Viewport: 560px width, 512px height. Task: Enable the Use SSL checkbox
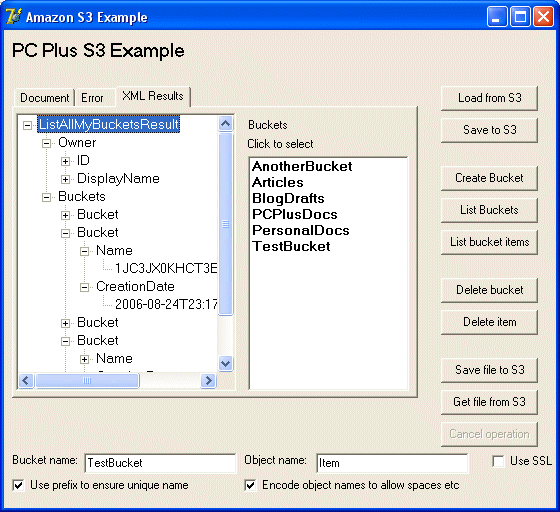click(498, 461)
